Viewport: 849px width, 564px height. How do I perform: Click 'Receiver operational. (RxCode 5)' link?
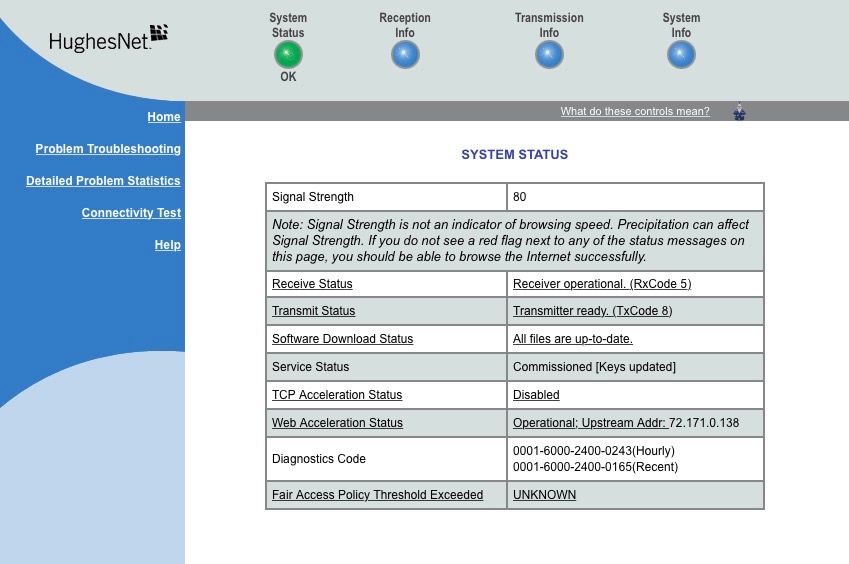tap(602, 284)
